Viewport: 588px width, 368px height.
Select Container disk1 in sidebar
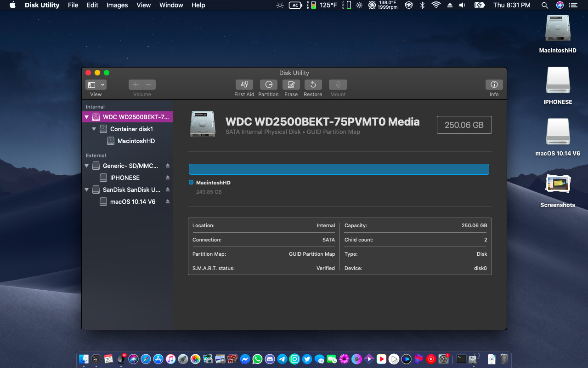[127, 129]
